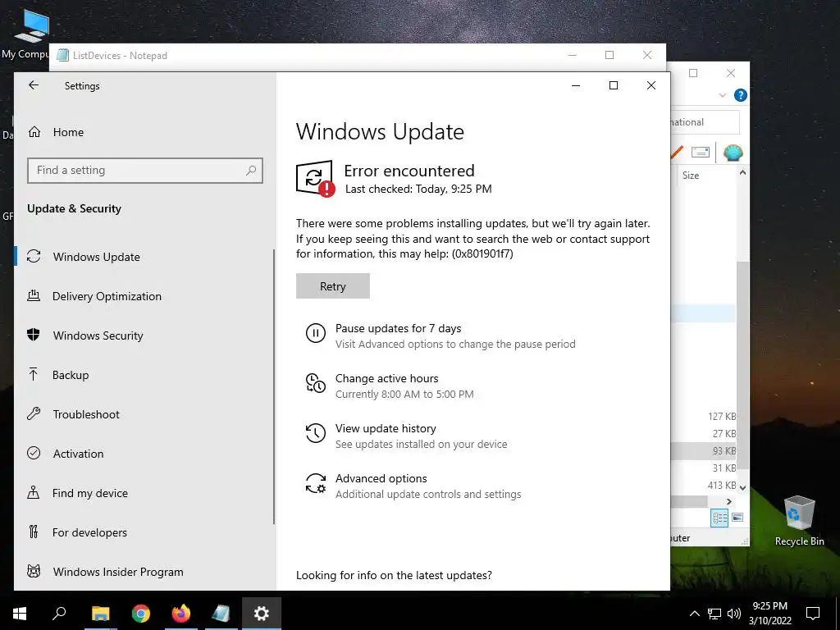Click the shell icon in background toolbar
Image resolution: width=840 pixels, height=630 pixels.
[x=733, y=153]
